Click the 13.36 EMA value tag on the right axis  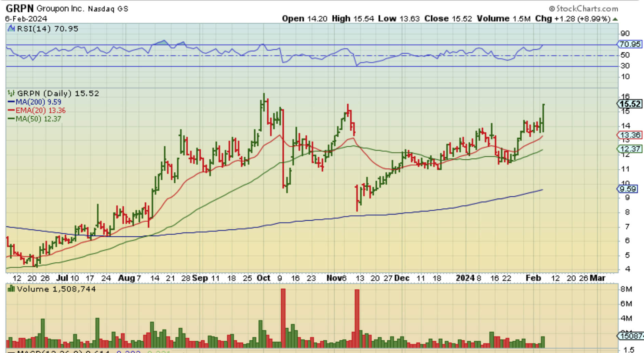point(630,135)
